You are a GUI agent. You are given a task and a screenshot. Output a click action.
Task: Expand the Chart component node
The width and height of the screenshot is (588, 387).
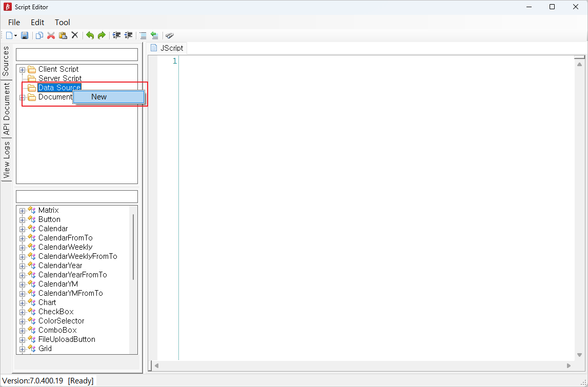[22, 303]
